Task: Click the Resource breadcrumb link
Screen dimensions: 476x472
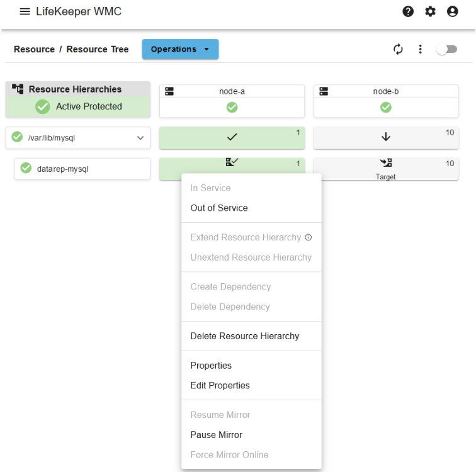Action: (34, 49)
